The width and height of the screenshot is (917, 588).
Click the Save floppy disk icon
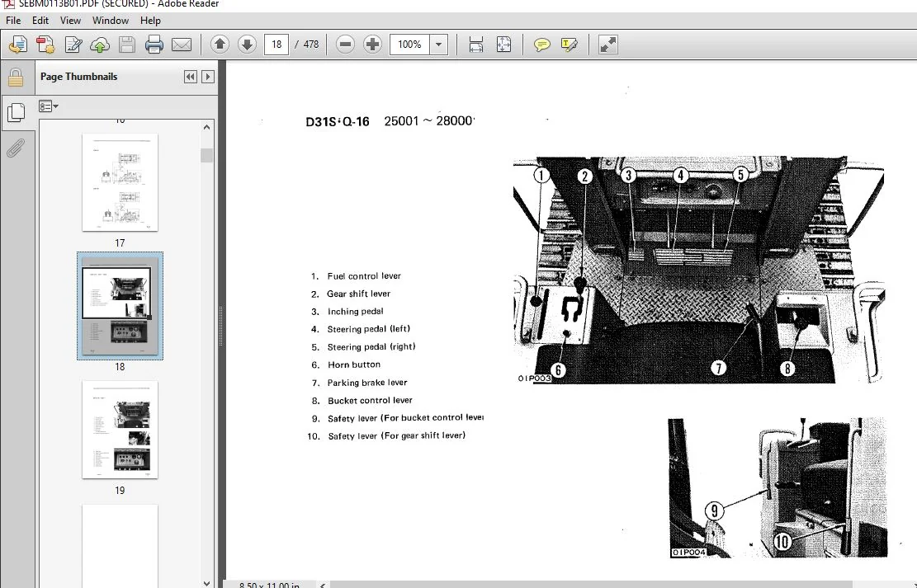(x=127, y=45)
